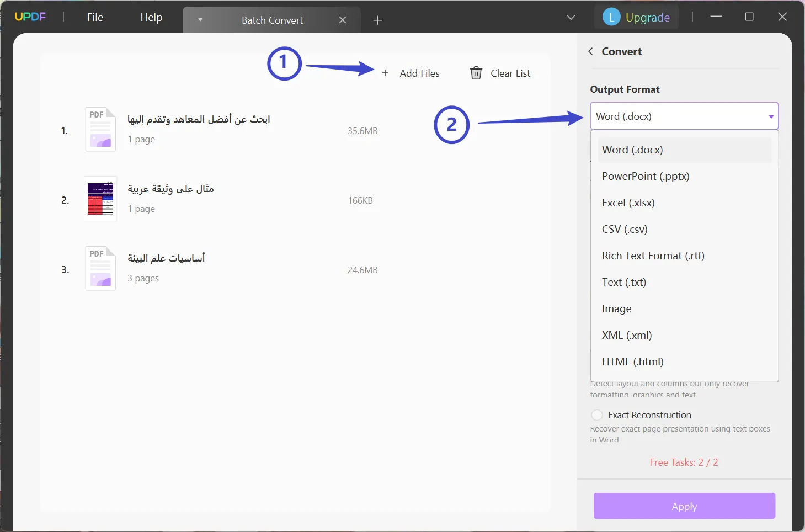The image size is (805, 532).
Task: Click the plus icon beside Add Files
Action: click(x=385, y=72)
